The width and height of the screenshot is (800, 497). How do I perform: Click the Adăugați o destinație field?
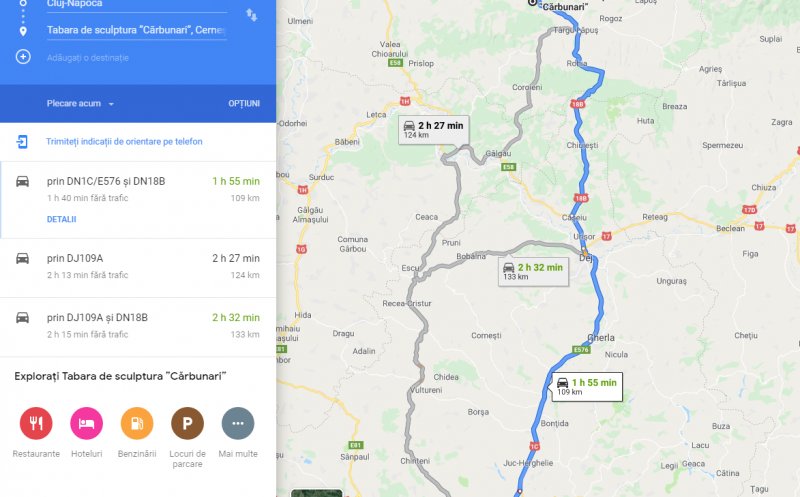tap(88, 58)
